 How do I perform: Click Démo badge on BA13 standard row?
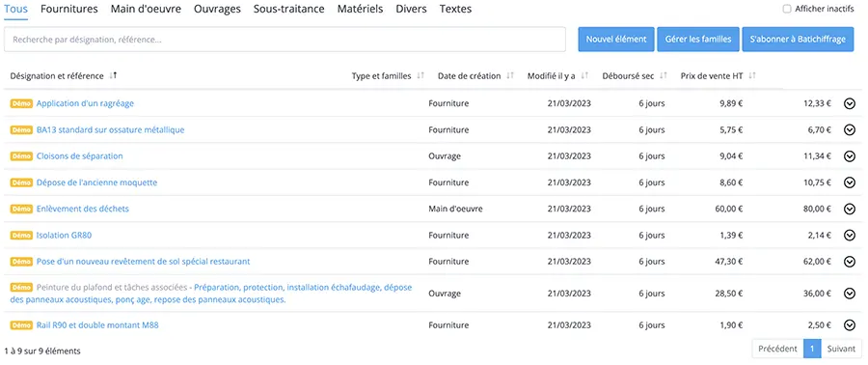click(21, 129)
